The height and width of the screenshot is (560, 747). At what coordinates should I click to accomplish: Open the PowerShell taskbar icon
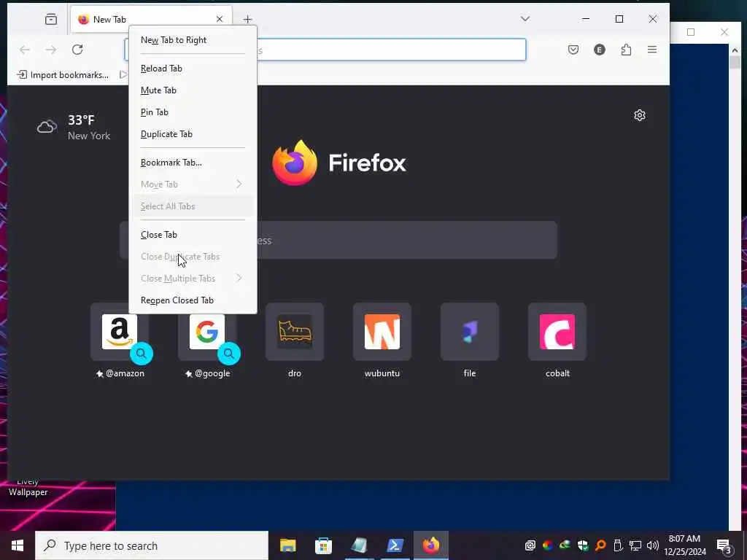coord(395,545)
